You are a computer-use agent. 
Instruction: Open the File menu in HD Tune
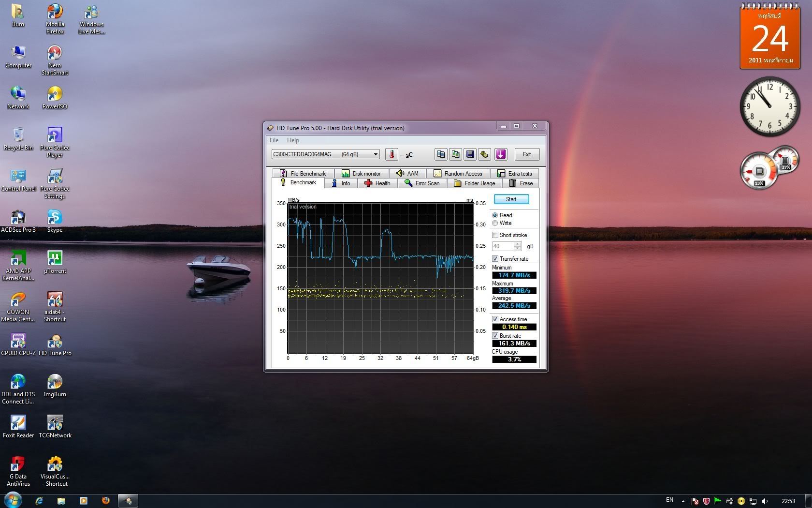274,140
